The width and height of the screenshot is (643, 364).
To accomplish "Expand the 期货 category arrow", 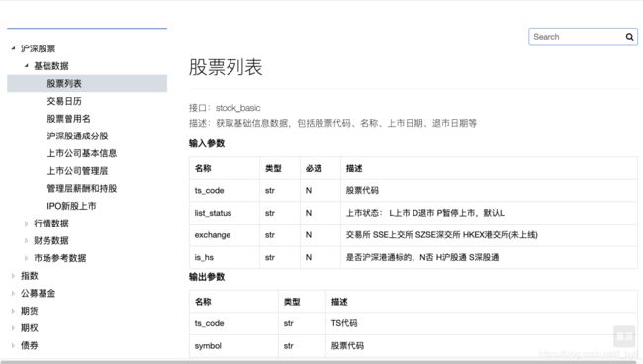I will 13,311.
